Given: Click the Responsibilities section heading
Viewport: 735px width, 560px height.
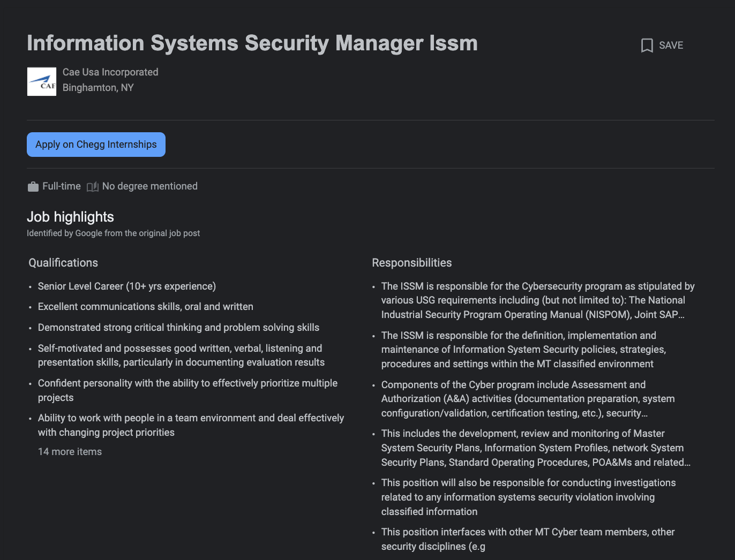Looking at the screenshot, I should (411, 263).
